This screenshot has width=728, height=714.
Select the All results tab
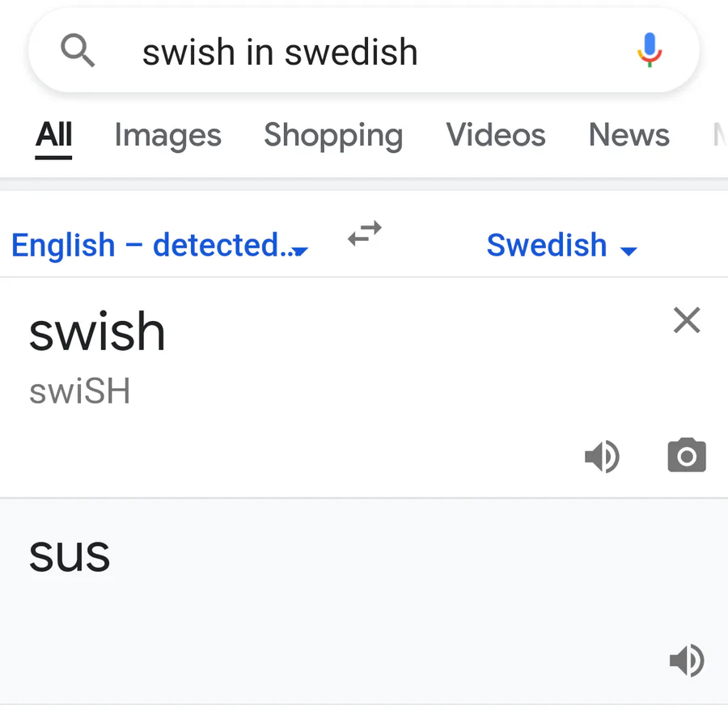pos(54,135)
